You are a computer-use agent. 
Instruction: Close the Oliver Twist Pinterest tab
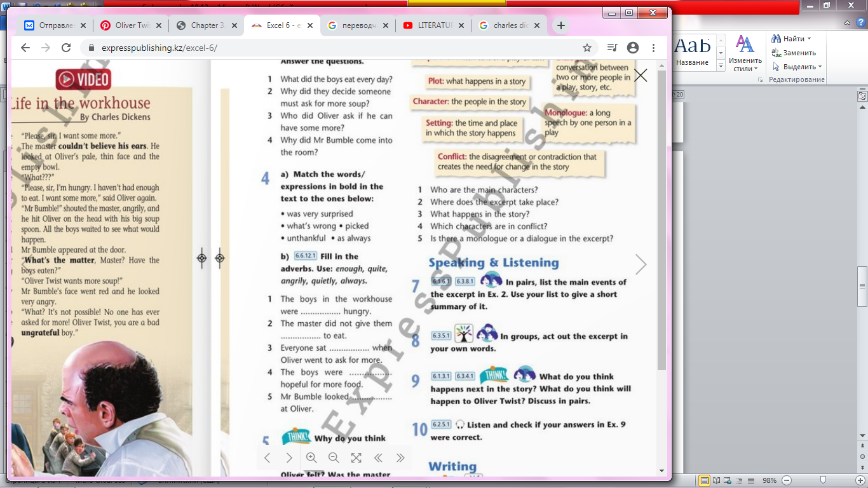[x=159, y=25]
